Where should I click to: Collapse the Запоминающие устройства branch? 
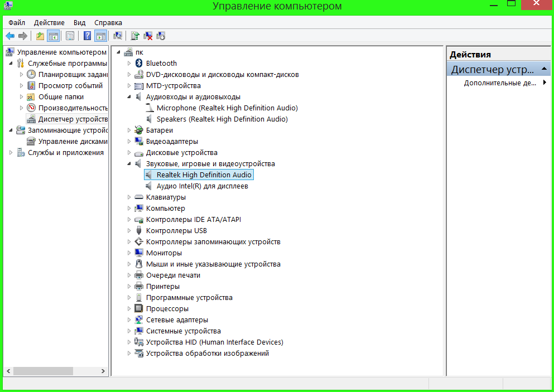11,130
